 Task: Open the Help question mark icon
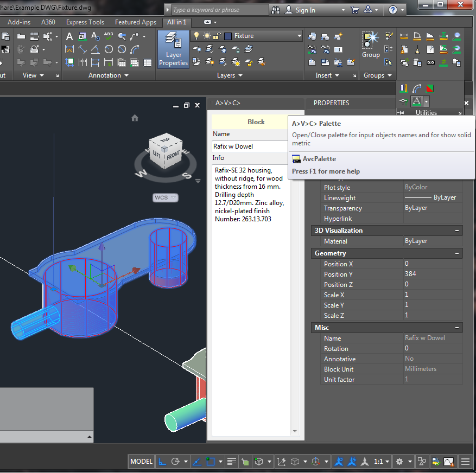pyautogui.click(x=393, y=10)
